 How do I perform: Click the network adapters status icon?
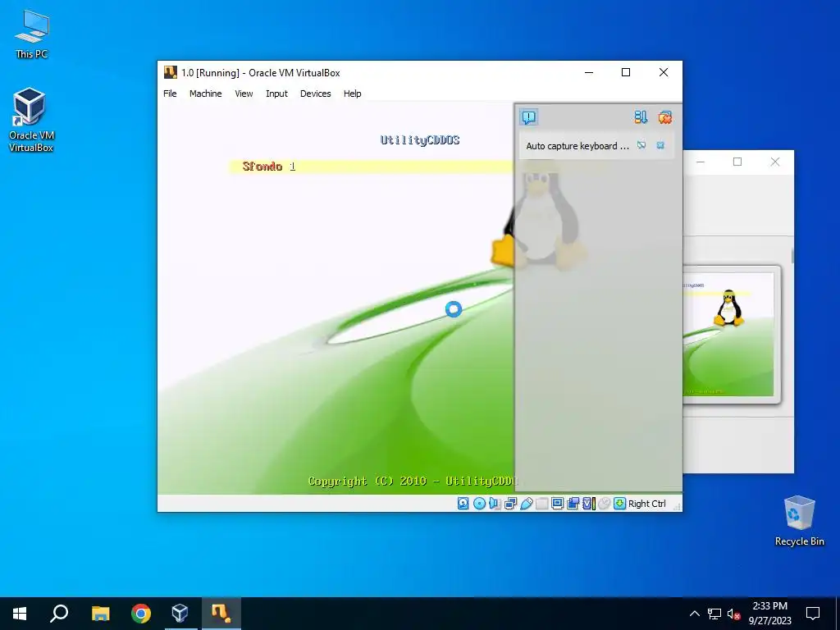[x=510, y=504]
